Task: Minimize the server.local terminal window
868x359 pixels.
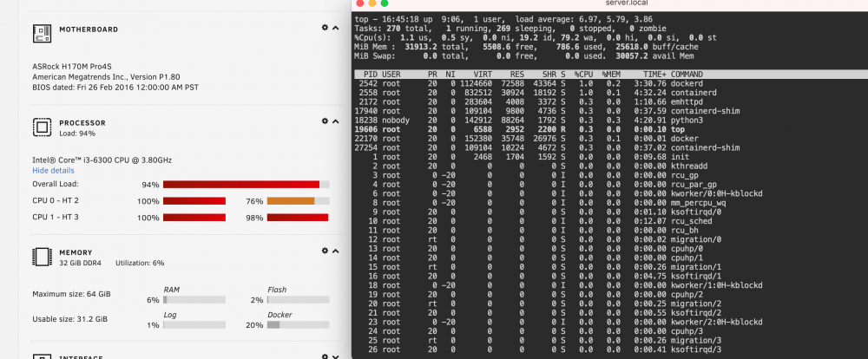Action: click(372, 3)
